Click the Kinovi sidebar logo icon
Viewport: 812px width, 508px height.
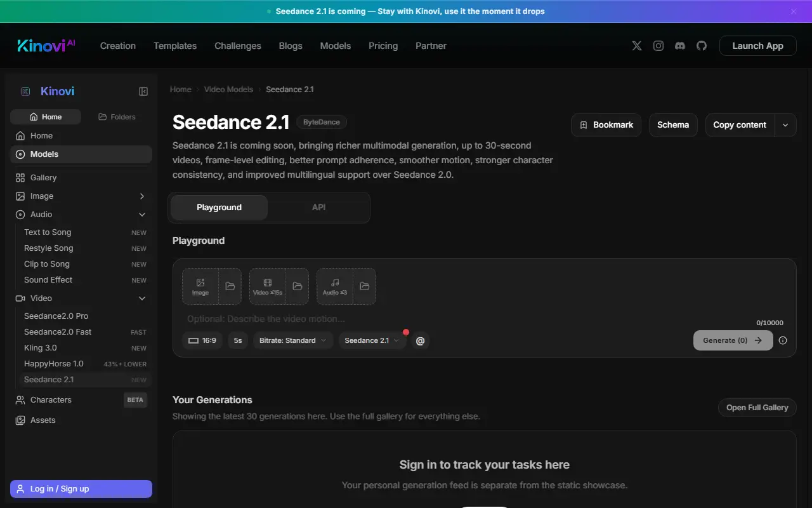[x=25, y=91]
